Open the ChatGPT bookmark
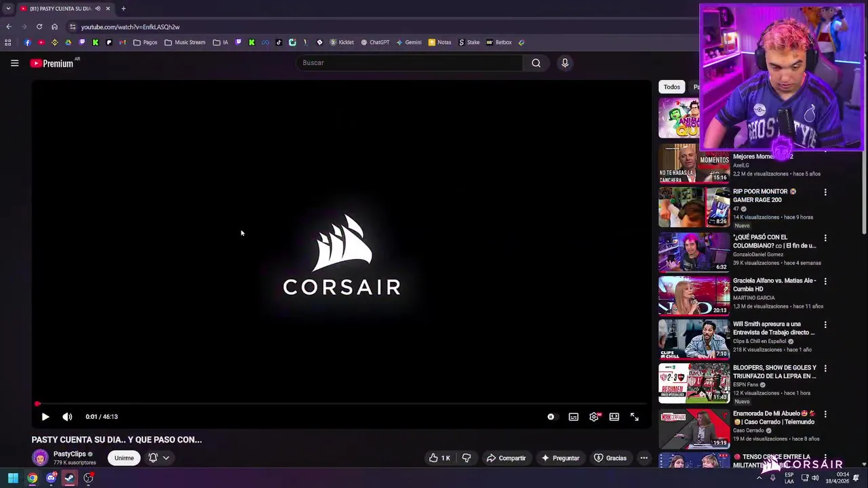The image size is (868, 488). (375, 42)
